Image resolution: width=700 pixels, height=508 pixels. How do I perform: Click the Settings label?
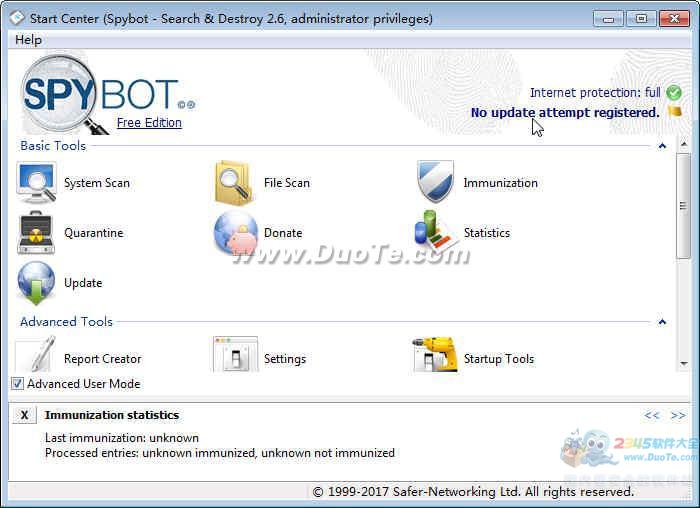click(x=285, y=359)
